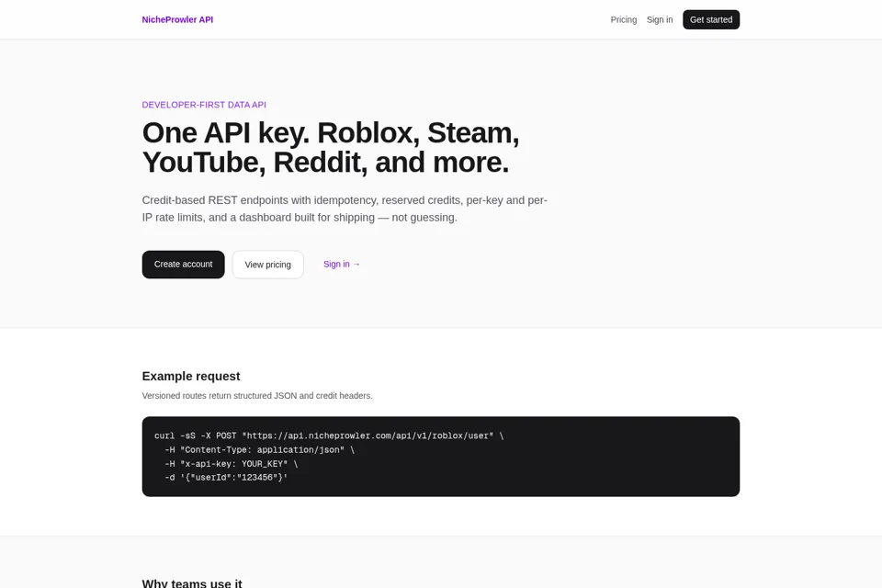Click the userId 123456 code line

226,477
